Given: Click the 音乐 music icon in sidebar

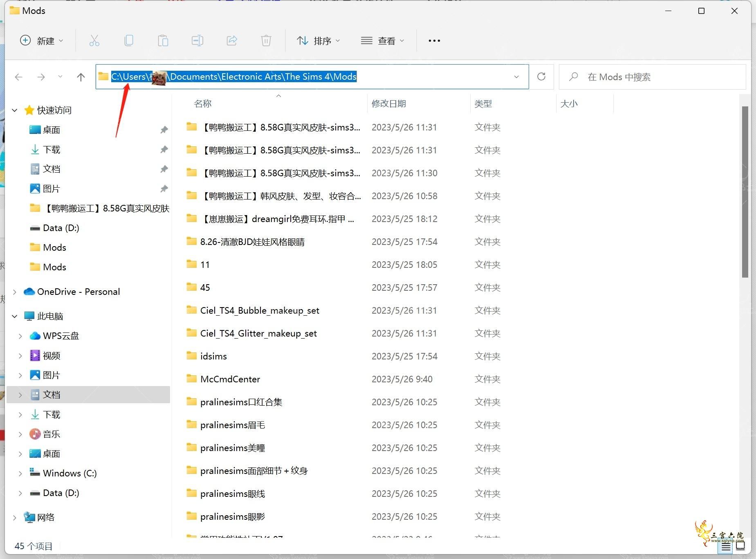Looking at the screenshot, I should coord(35,434).
